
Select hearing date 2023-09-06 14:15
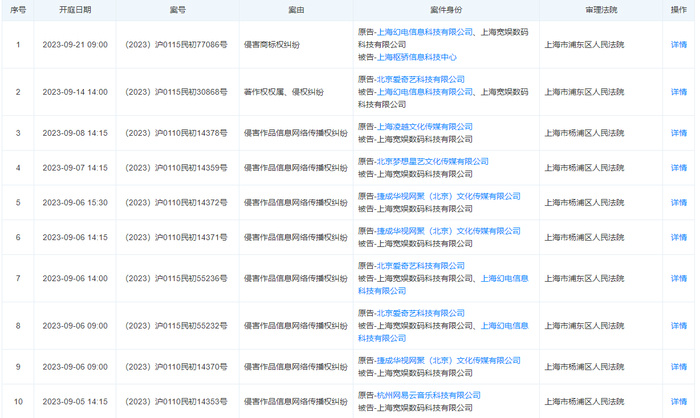pyautogui.click(x=75, y=238)
